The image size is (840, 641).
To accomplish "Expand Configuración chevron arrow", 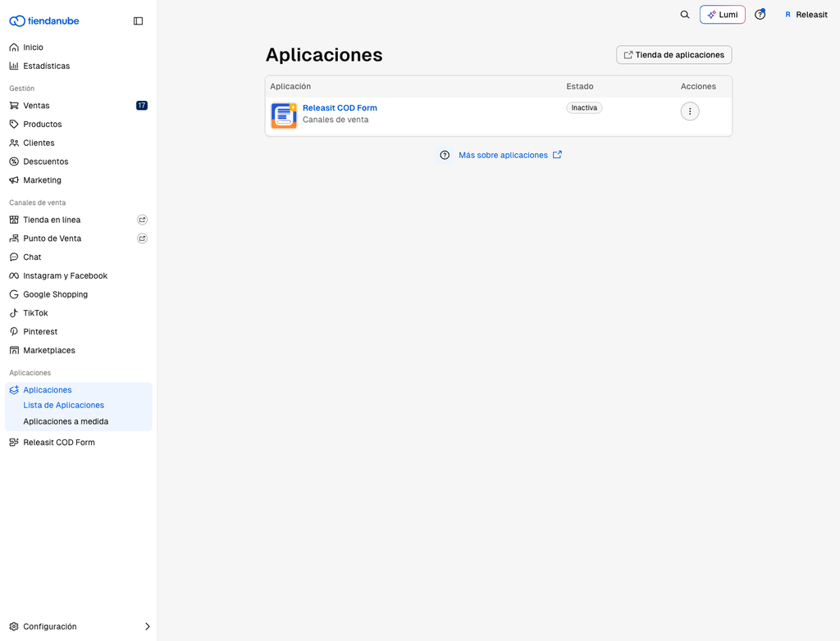I will point(148,626).
